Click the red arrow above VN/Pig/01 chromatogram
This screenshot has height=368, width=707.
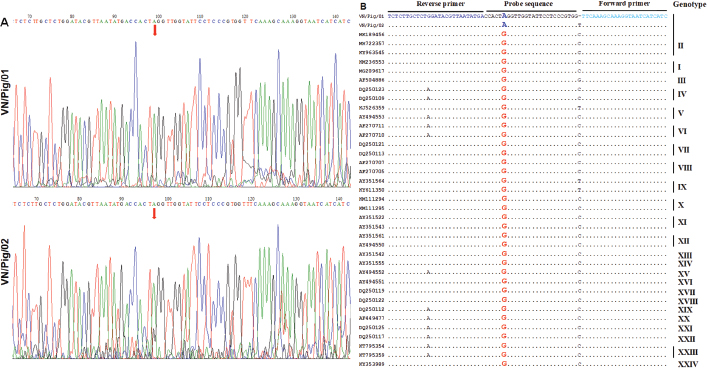155,30
